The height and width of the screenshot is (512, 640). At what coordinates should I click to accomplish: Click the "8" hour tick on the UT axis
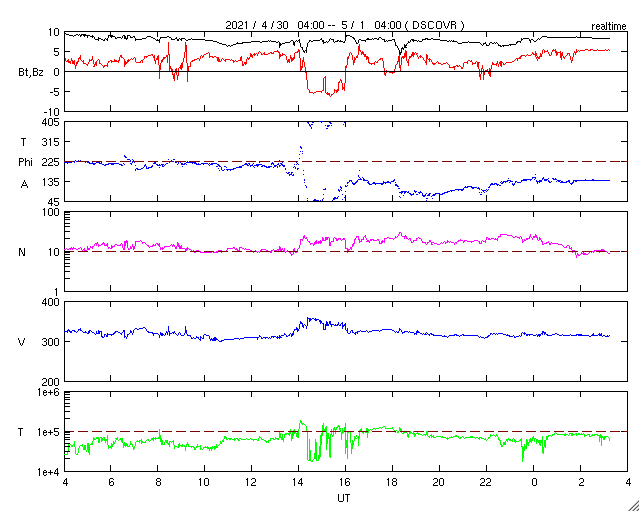[158, 483]
